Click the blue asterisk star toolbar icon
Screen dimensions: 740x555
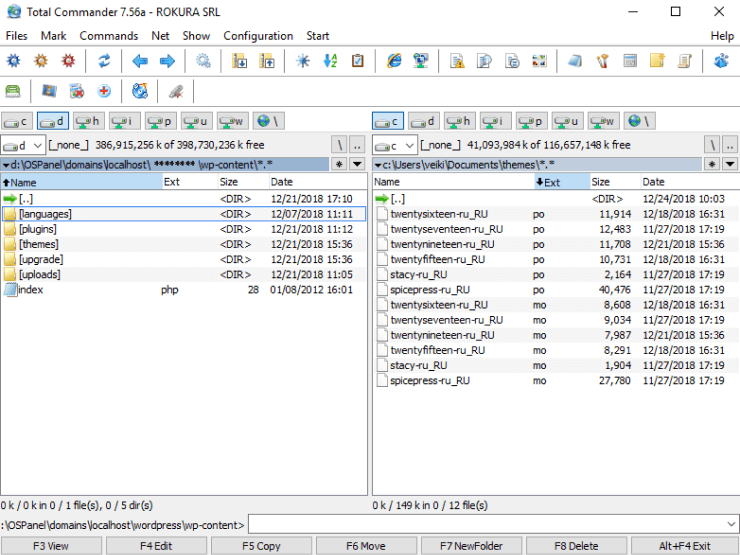click(303, 61)
